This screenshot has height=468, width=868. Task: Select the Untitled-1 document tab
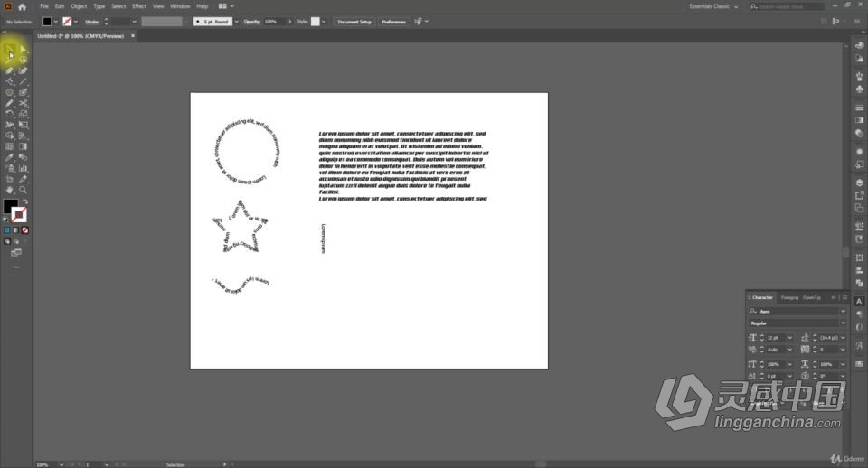80,36
